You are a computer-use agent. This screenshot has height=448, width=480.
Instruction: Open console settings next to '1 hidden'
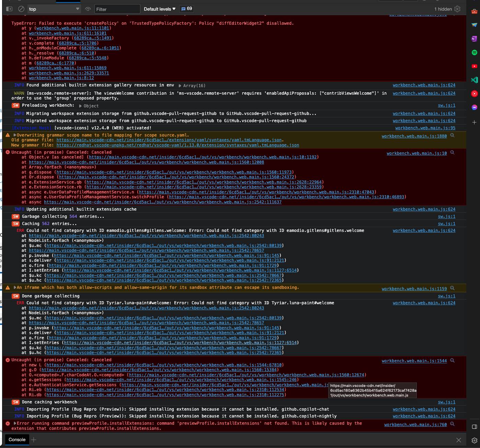[x=458, y=9]
